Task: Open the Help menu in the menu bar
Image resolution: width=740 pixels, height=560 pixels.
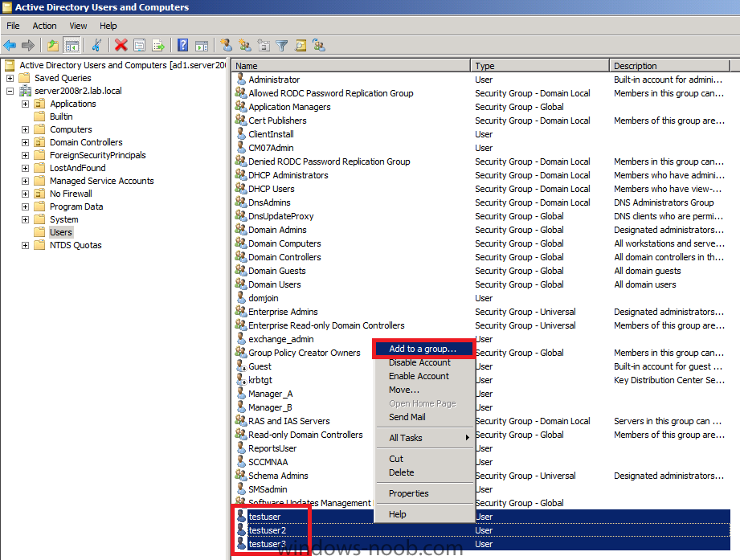Action: (108, 26)
